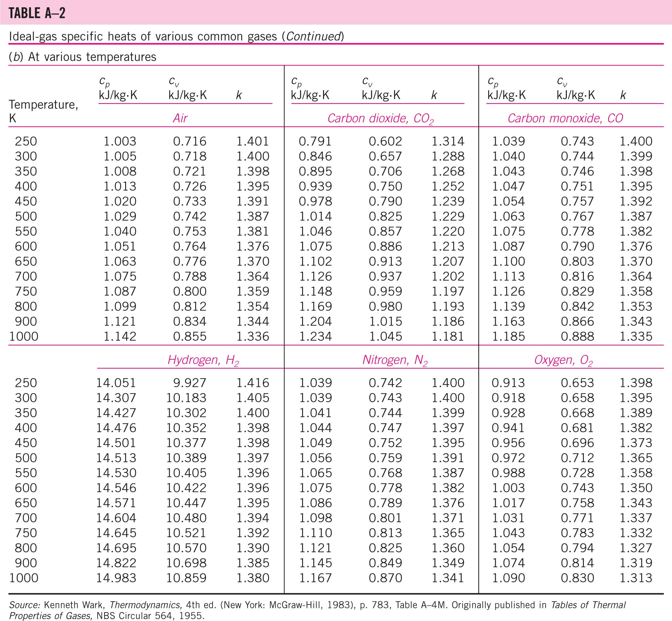Click Hydrogen k value 1.380
The height and width of the screenshot is (621, 672).
tap(253, 578)
